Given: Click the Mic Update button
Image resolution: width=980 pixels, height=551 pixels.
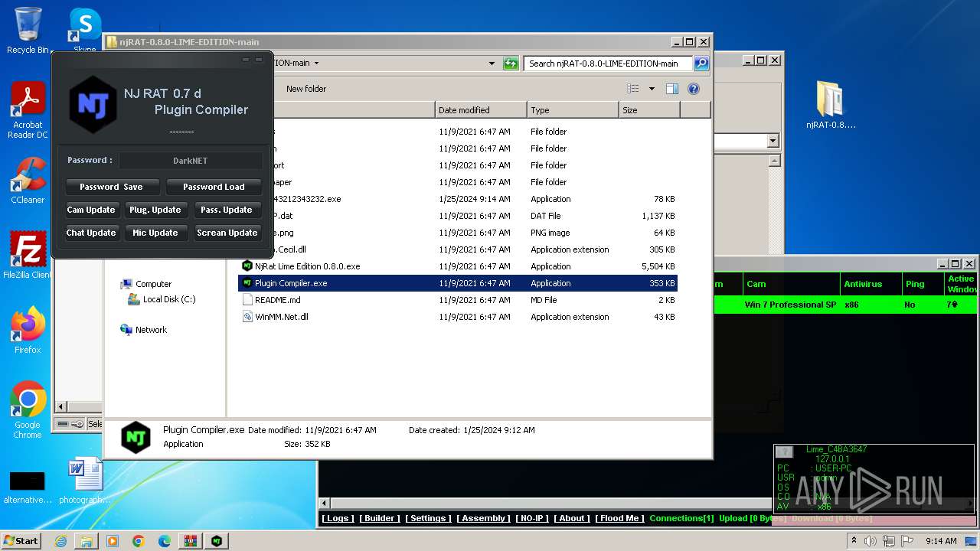Looking at the screenshot, I should (x=155, y=233).
